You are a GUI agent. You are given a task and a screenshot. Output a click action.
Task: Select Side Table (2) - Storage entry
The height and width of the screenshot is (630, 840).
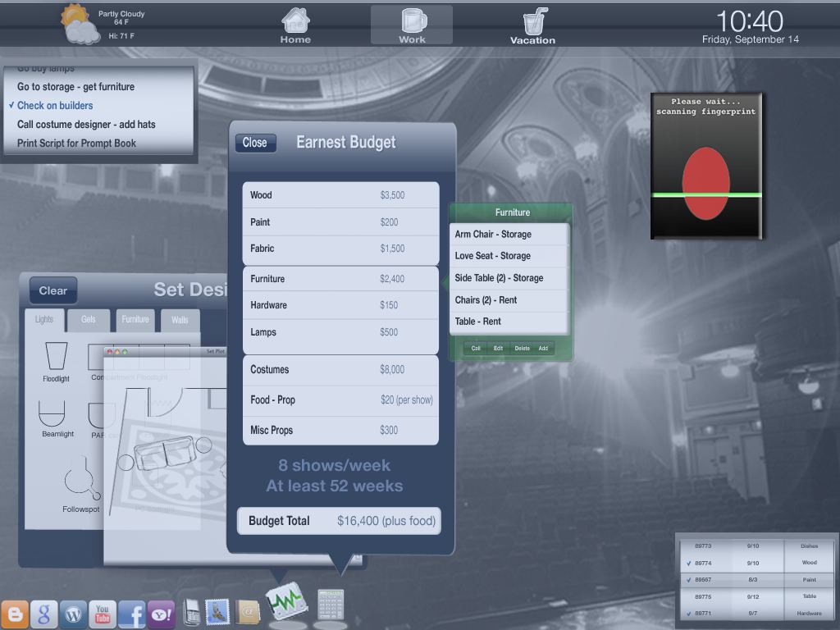(x=509, y=278)
